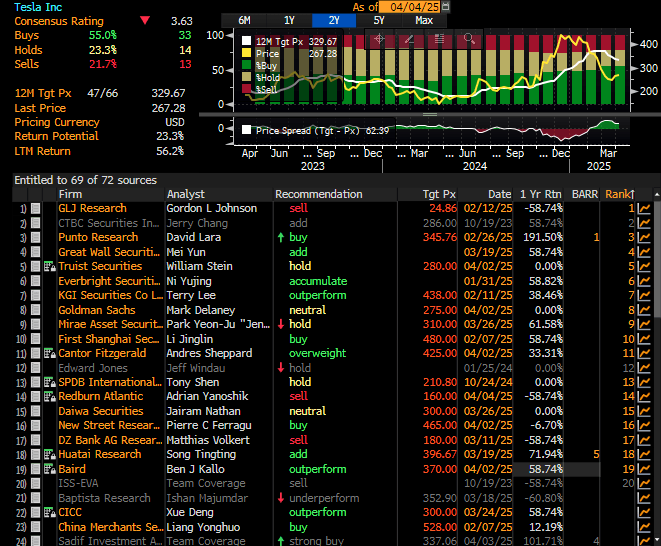This screenshot has width=661, height=546.
Task: Sort the table by Tgt Px column
Action: click(440, 194)
